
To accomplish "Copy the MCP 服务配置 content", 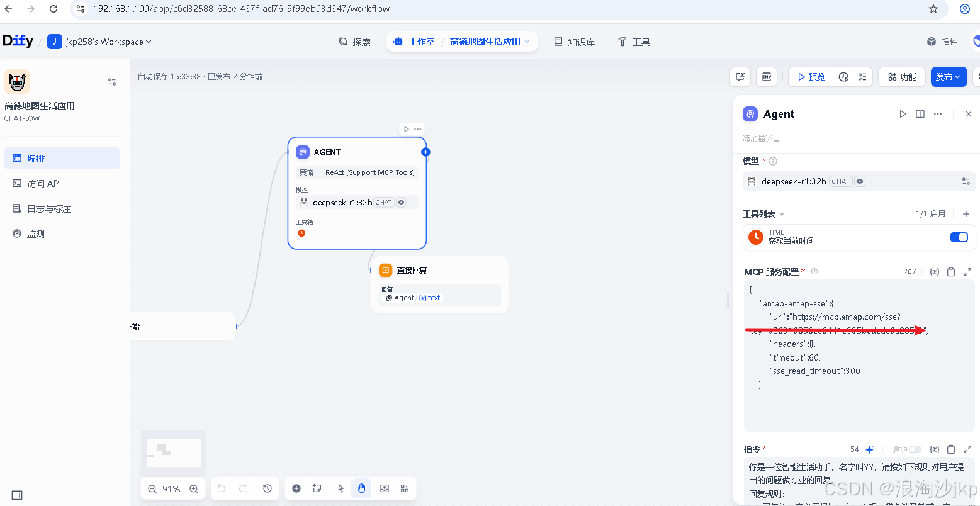I will pyautogui.click(x=951, y=272).
